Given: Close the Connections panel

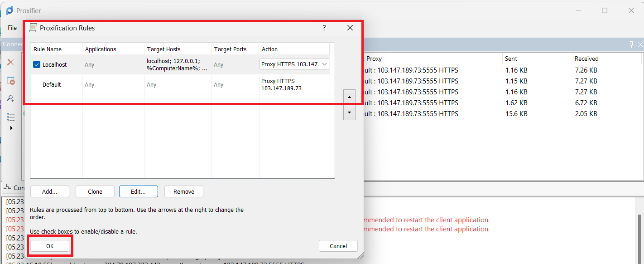Looking at the screenshot, I should 640,44.
